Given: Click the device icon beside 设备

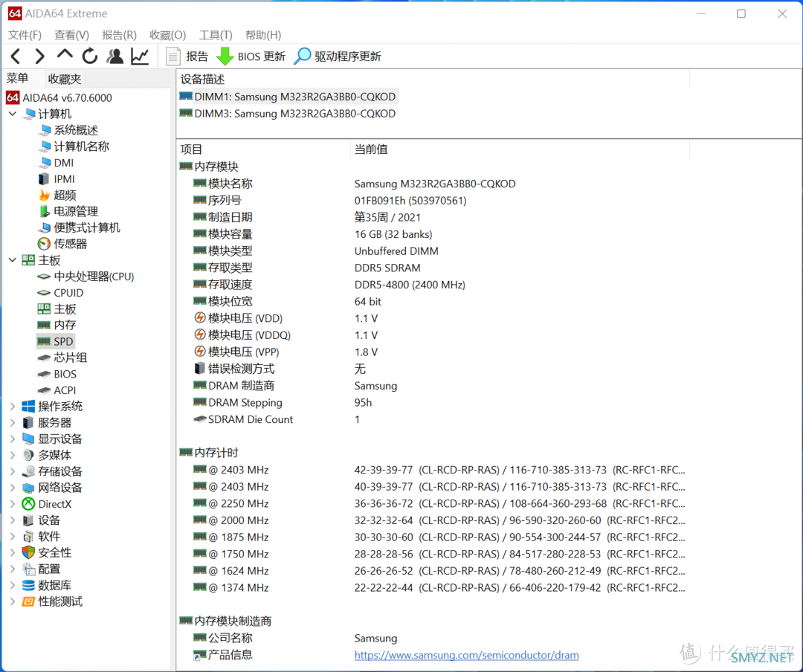Looking at the screenshot, I should point(28,520).
